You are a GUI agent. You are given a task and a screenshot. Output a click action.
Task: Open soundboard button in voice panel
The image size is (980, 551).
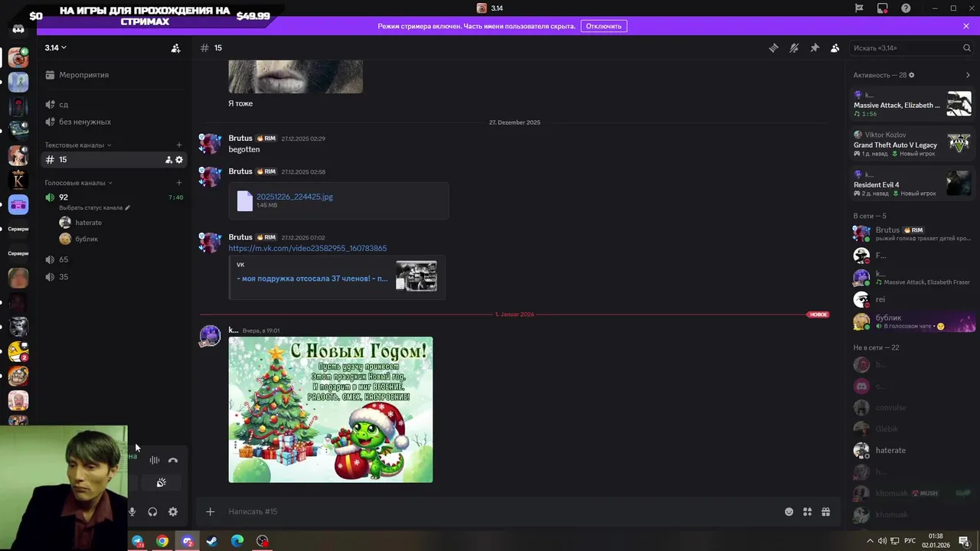(161, 483)
